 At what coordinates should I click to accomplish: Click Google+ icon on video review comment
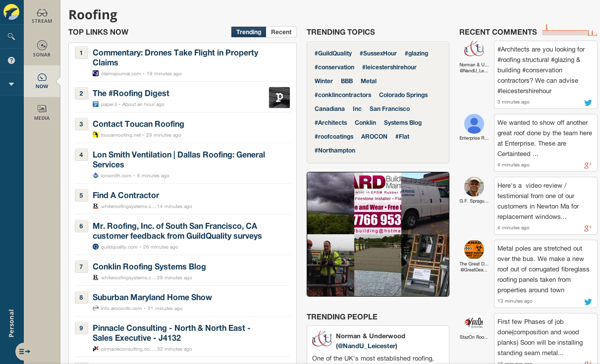[588, 228]
